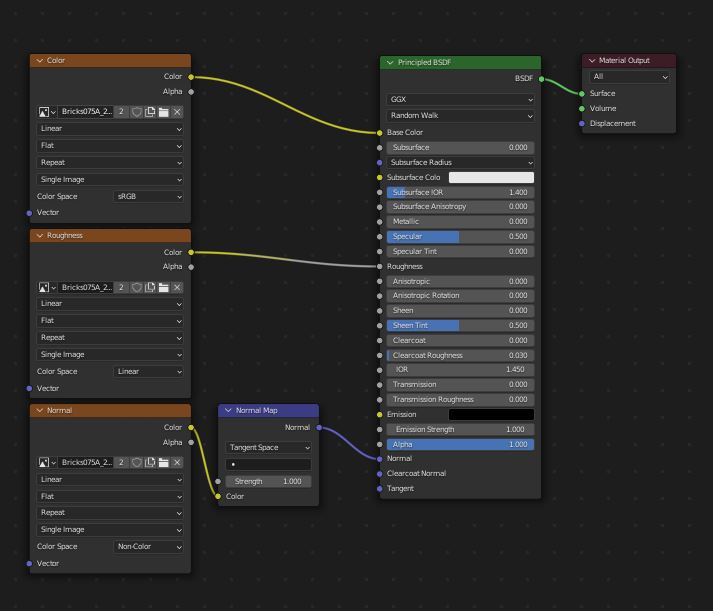Open image folder icon in Normal node

pyautogui.click(x=164, y=462)
